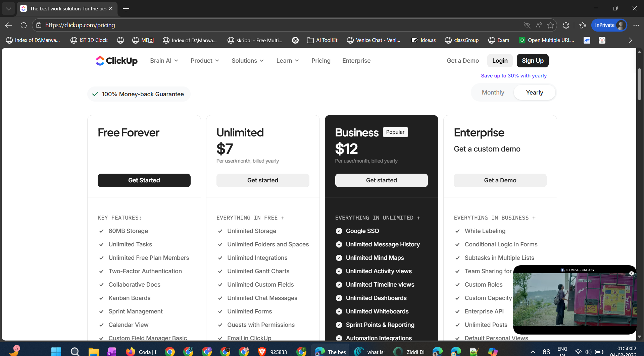Open Open Multiple URL bookmark
The width and height of the screenshot is (644, 356).
coord(546,40)
